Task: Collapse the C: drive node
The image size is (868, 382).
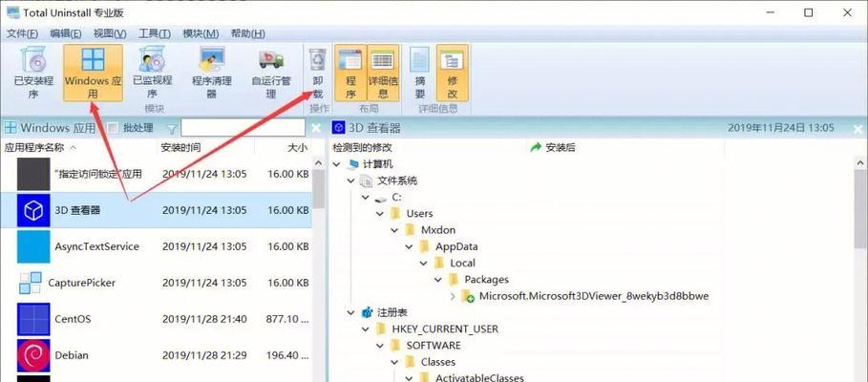Action: [366, 198]
